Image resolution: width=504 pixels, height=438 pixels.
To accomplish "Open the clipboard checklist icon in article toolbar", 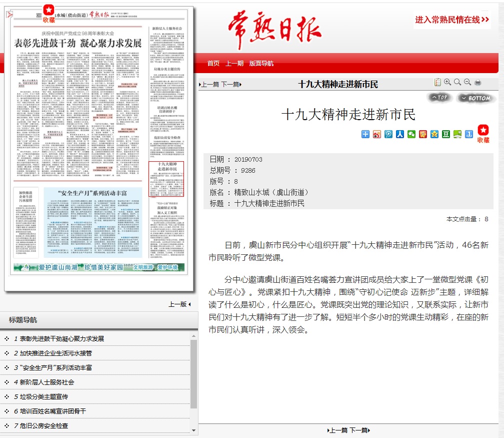I will pyautogui.click(x=437, y=83).
